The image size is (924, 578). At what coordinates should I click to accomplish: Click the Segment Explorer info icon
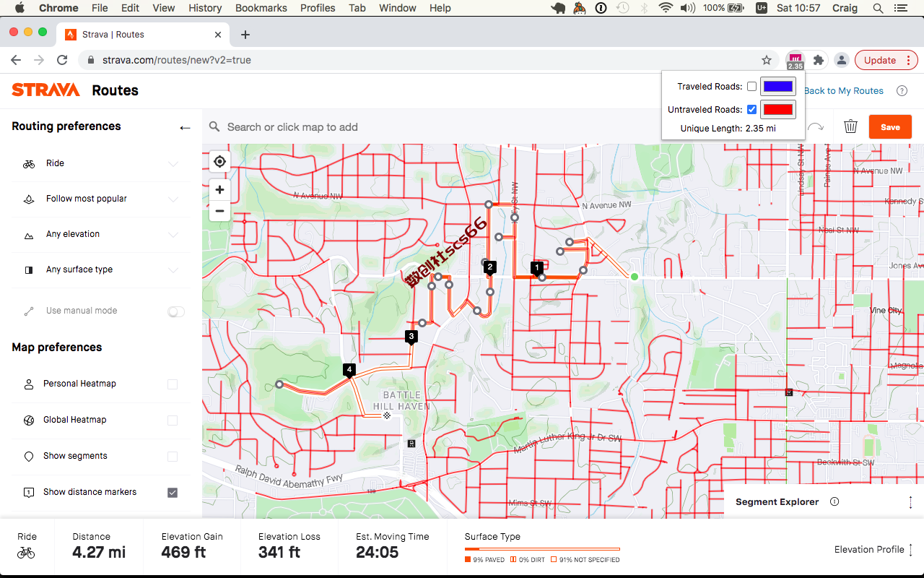(834, 501)
